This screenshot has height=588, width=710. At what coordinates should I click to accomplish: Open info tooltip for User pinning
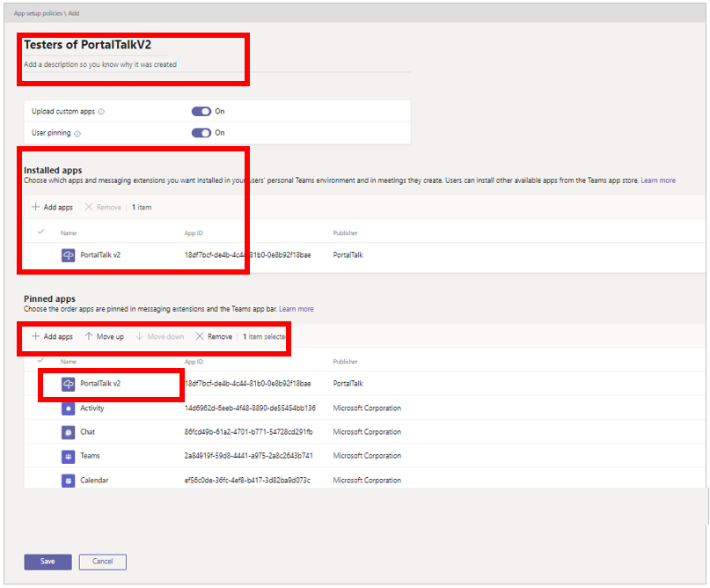pos(77,134)
